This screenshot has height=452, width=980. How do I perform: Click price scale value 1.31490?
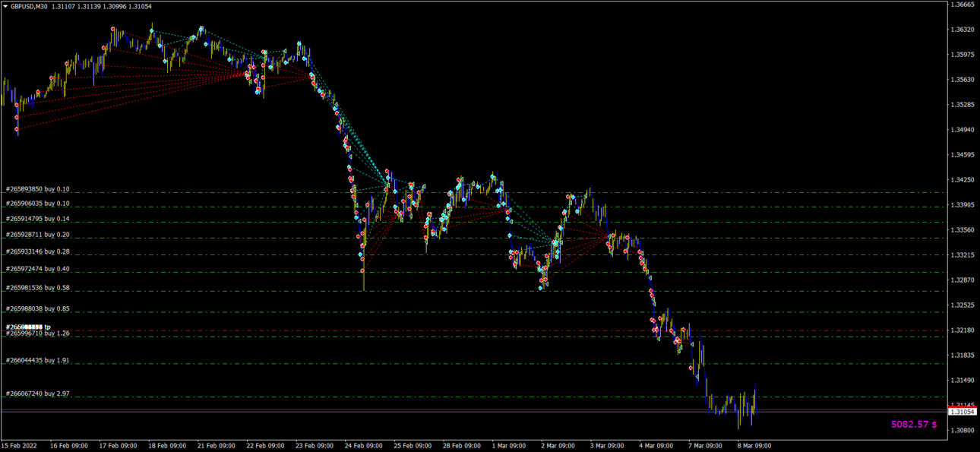click(x=962, y=381)
